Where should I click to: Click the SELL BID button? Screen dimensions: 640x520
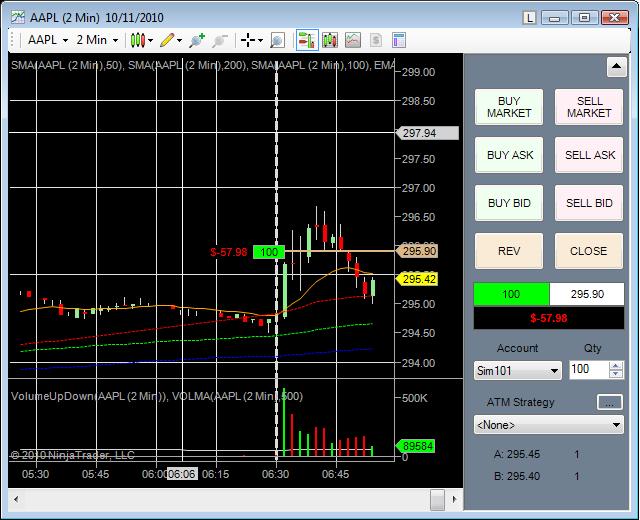[589, 203]
